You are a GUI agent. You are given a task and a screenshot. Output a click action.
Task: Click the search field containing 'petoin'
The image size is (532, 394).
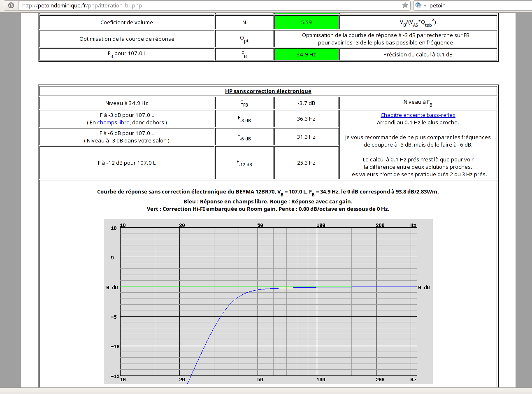coord(473,5)
